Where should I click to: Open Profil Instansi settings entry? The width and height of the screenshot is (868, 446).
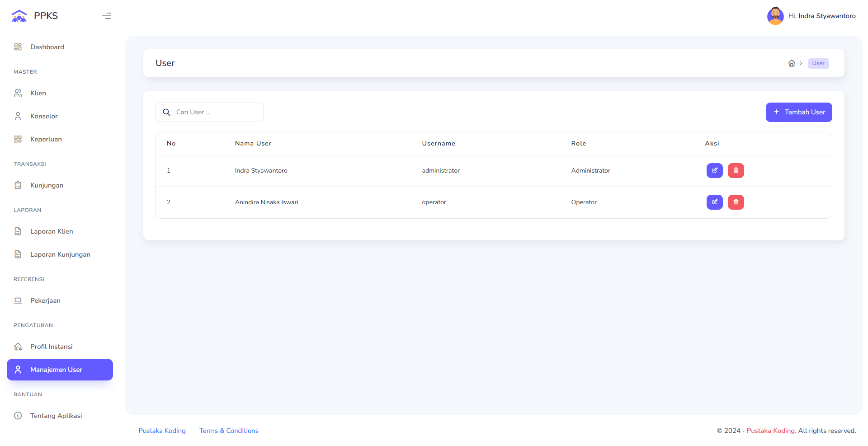click(51, 346)
